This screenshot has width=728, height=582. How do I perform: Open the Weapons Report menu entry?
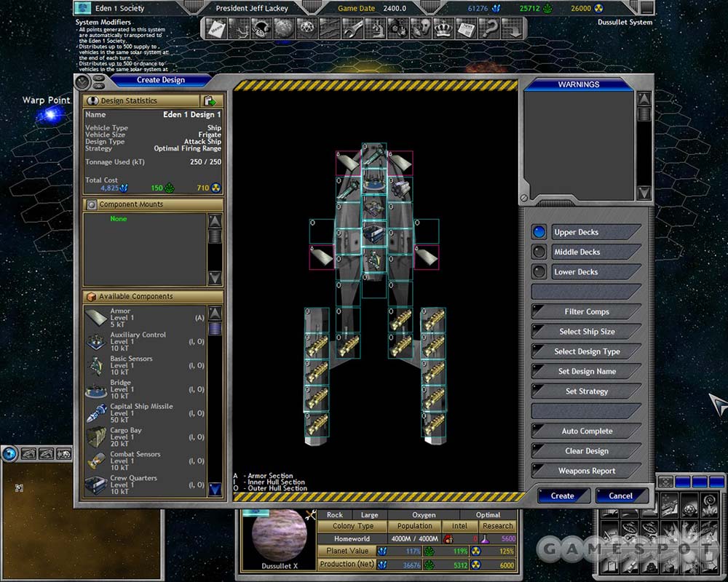click(x=586, y=471)
